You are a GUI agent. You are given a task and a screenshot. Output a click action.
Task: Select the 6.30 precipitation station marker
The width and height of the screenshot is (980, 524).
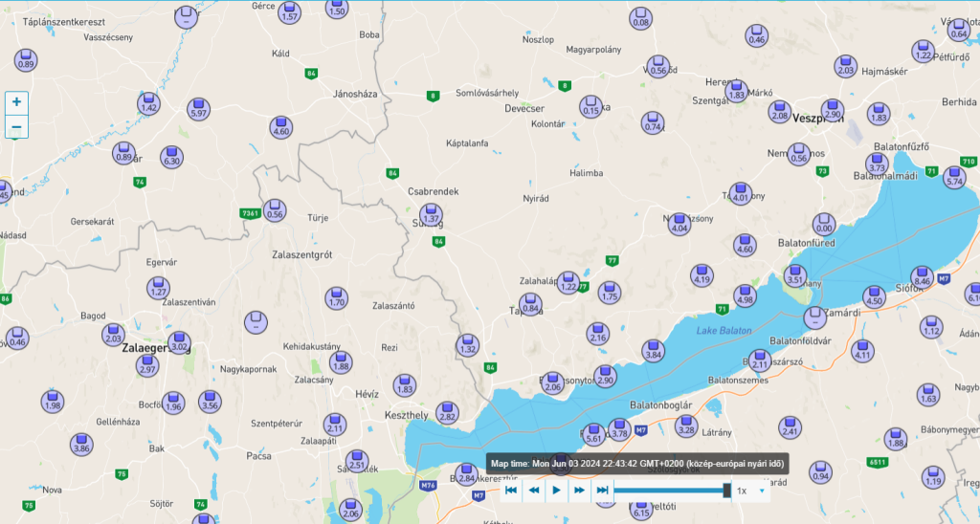pos(171,157)
